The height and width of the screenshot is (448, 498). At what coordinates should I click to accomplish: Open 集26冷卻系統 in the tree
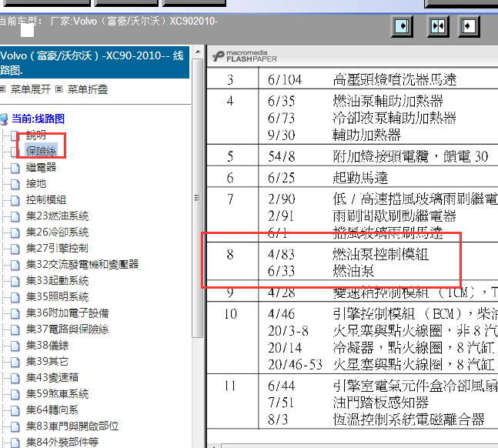pyautogui.click(x=57, y=232)
